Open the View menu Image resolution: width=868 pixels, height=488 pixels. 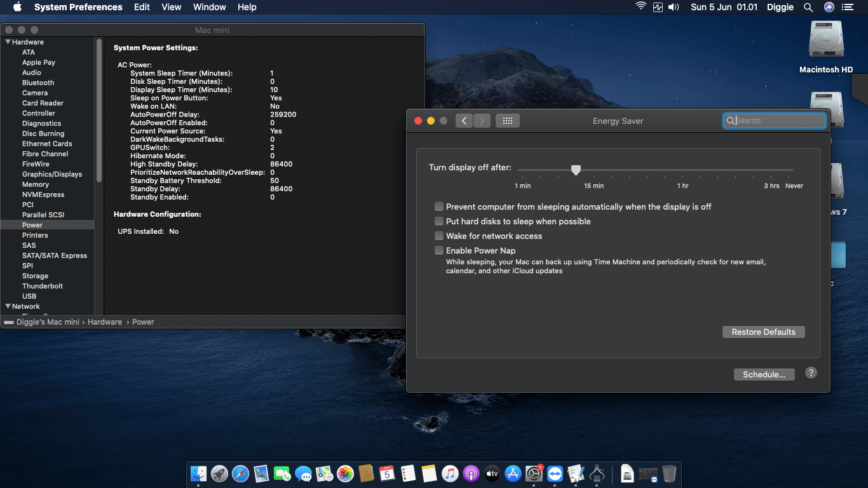click(172, 7)
